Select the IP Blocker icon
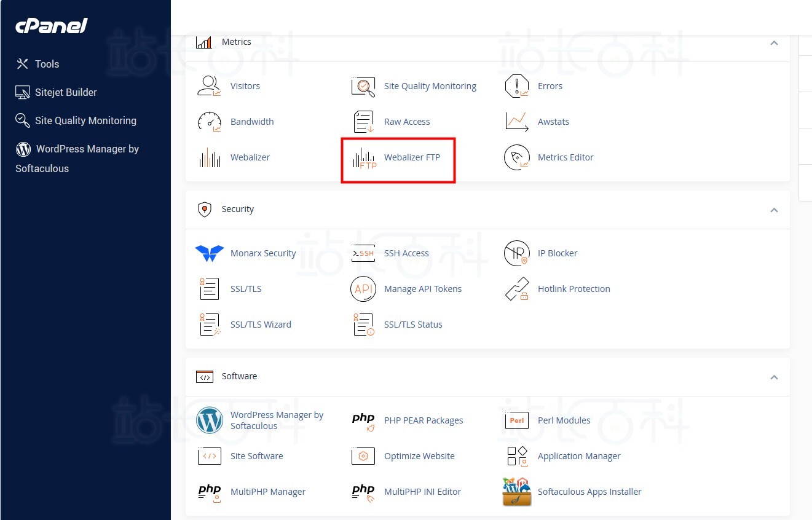The height and width of the screenshot is (520, 812). pos(517,253)
